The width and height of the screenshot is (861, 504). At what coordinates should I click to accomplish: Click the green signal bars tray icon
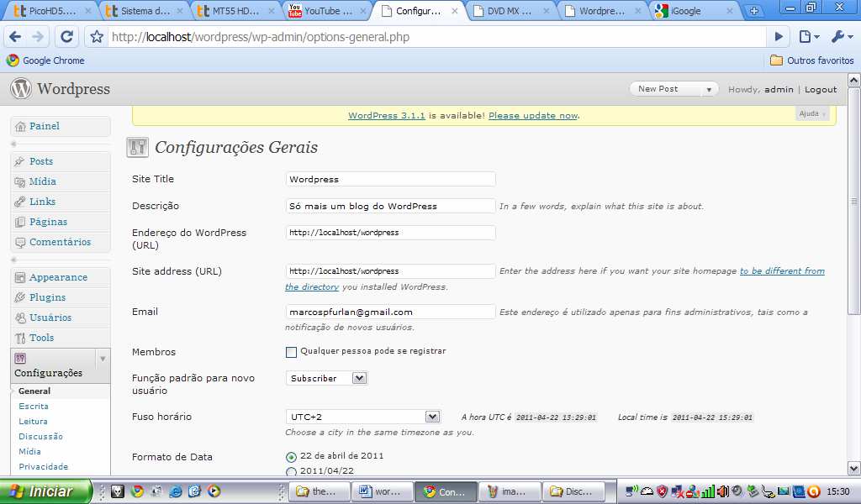[708, 491]
